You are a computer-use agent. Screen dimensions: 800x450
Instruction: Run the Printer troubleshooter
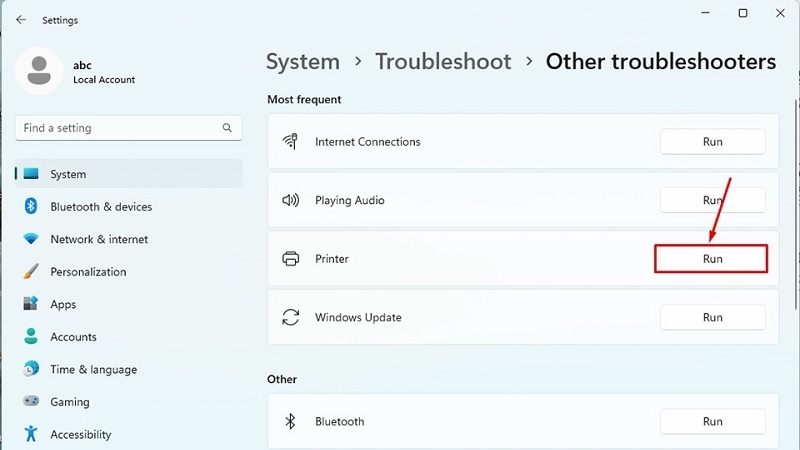coord(711,259)
